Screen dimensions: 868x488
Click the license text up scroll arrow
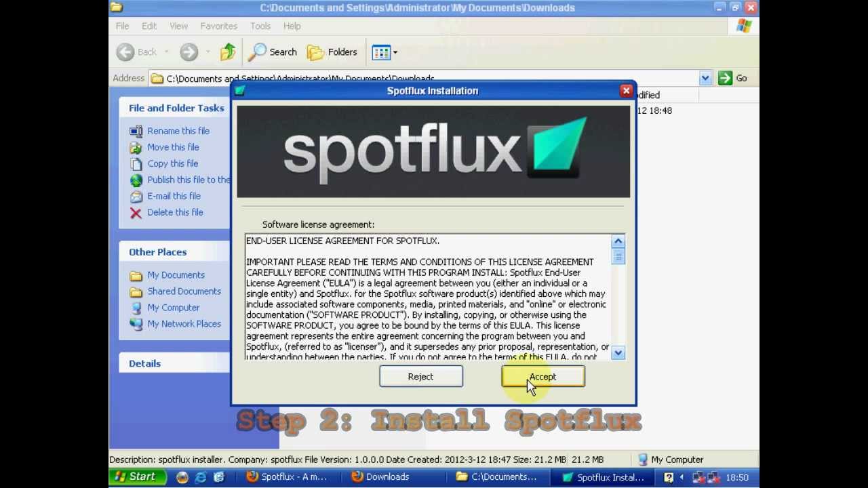[x=618, y=241]
